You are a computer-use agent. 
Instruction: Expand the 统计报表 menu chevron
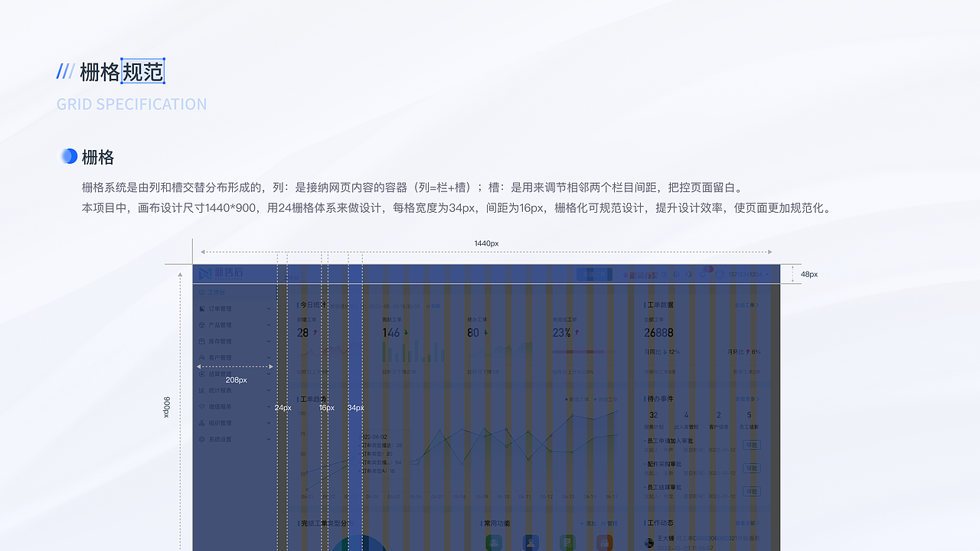(269, 390)
